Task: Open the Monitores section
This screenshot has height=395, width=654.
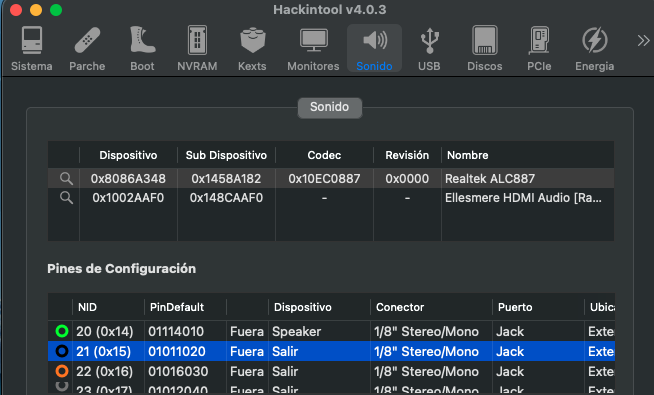Action: coord(313,48)
